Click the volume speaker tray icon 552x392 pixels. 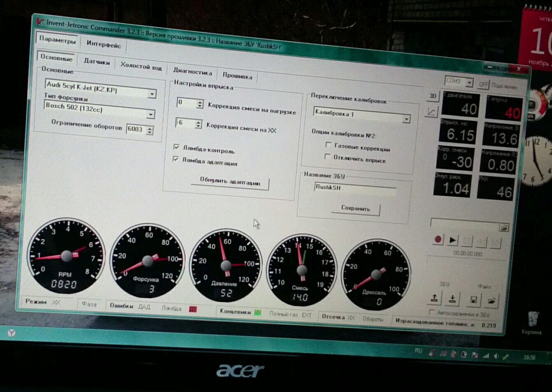pos(496,356)
